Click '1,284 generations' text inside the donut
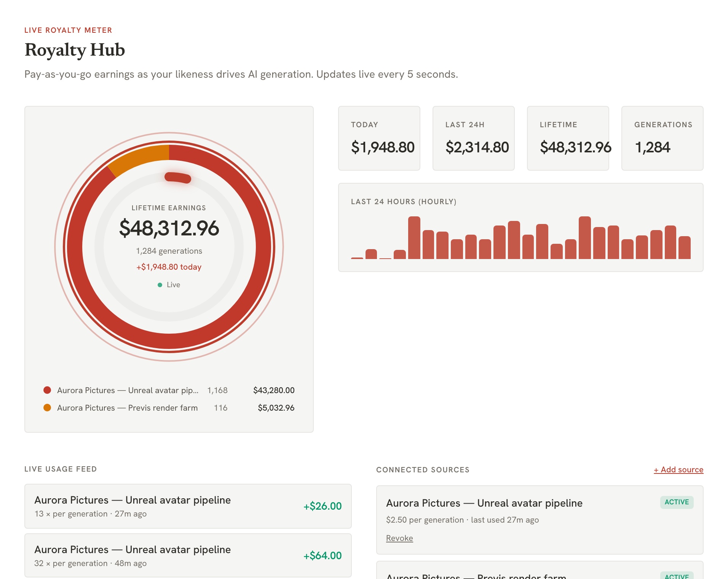The height and width of the screenshot is (579, 728). (169, 251)
